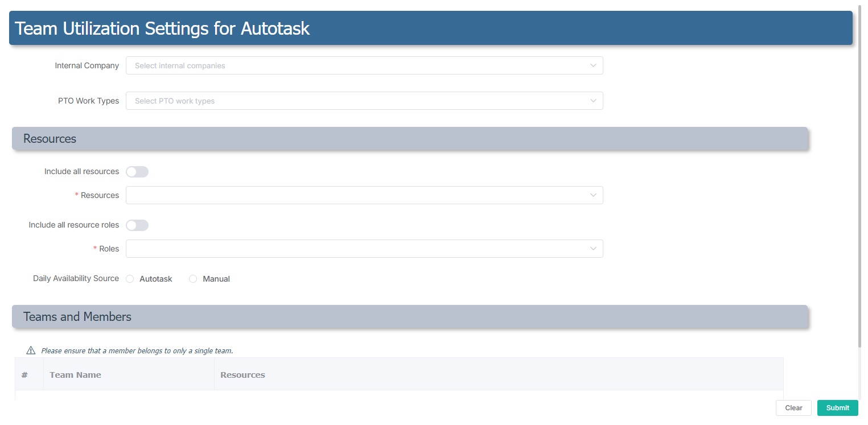Enable the Include all resources toggle
The height and width of the screenshot is (425, 868).
137,171
